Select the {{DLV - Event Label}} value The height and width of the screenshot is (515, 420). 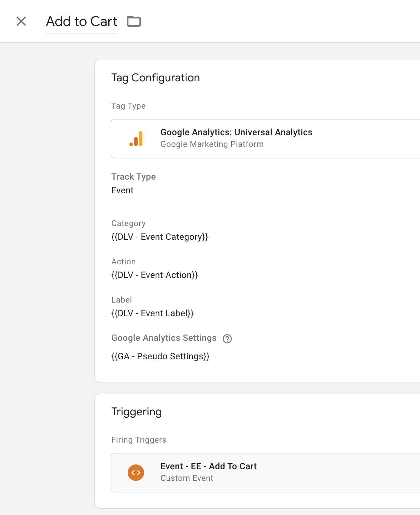pyautogui.click(x=153, y=313)
